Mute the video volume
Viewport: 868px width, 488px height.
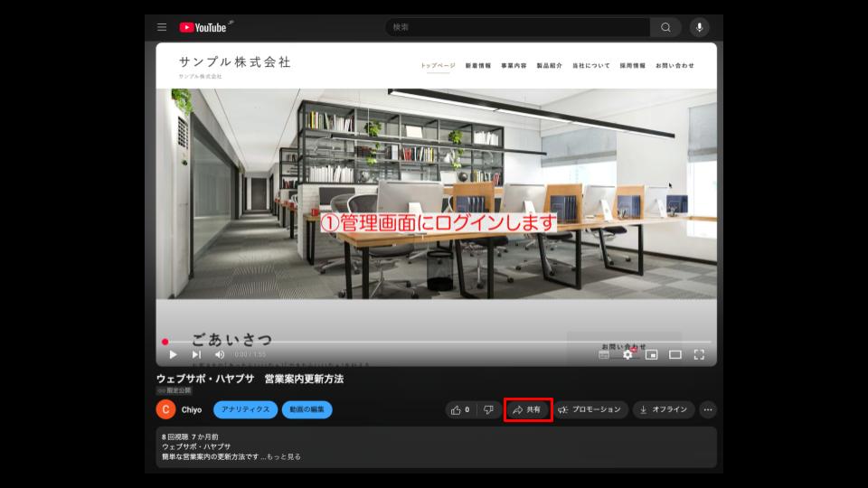coord(220,354)
